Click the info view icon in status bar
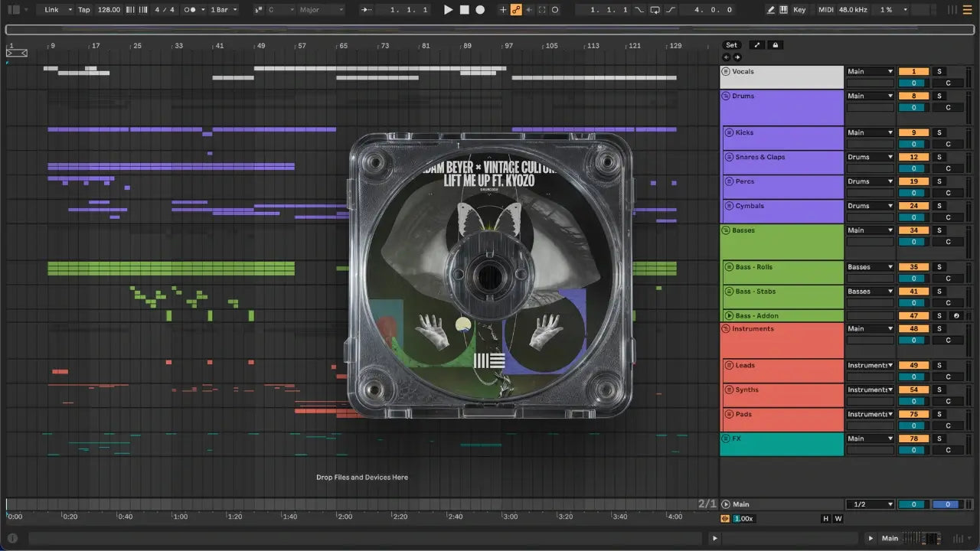The width and height of the screenshot is (980, 551). point(11,538)
